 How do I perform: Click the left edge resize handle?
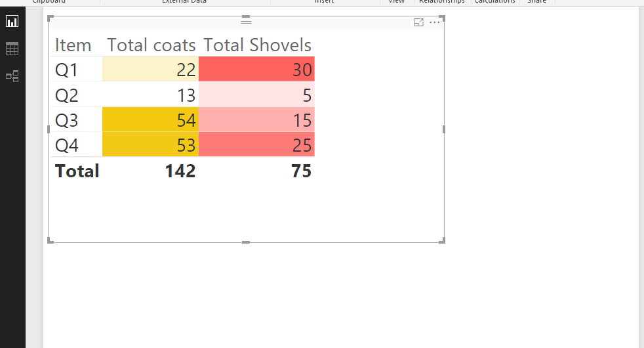point(49,129)
